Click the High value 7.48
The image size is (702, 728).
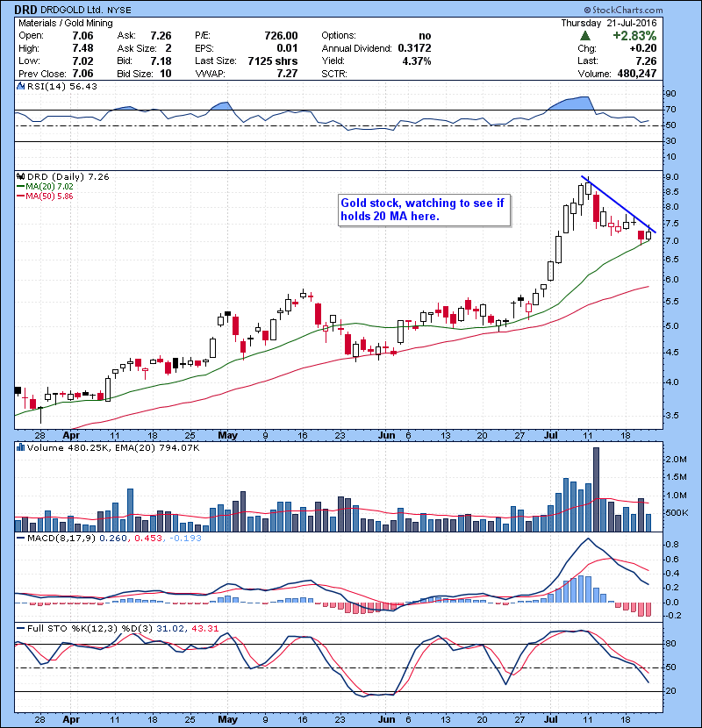(x=82, y=48)
